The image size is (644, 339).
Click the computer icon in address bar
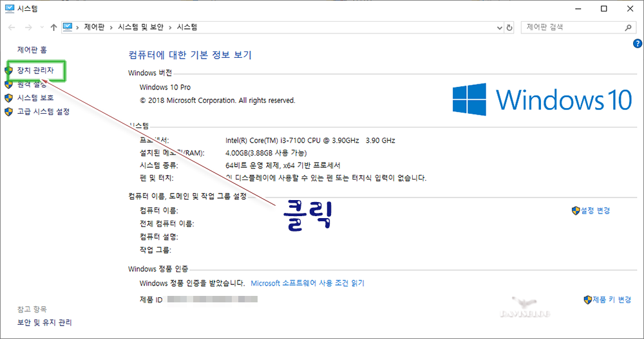[68, 27]
